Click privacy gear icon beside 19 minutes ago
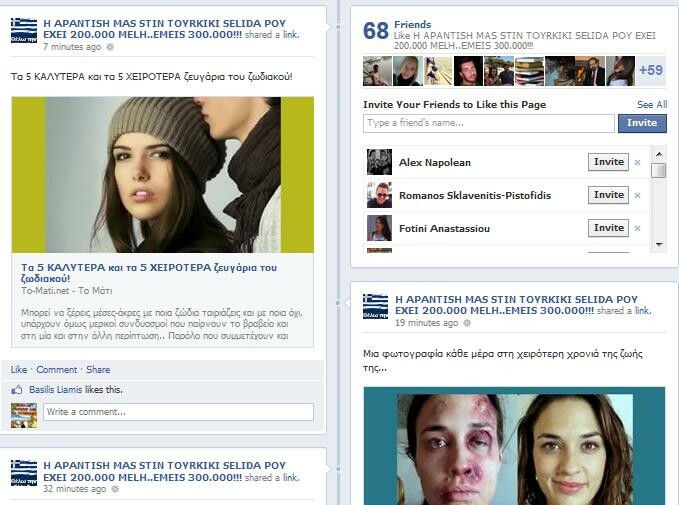 click(x=467, y=323)
